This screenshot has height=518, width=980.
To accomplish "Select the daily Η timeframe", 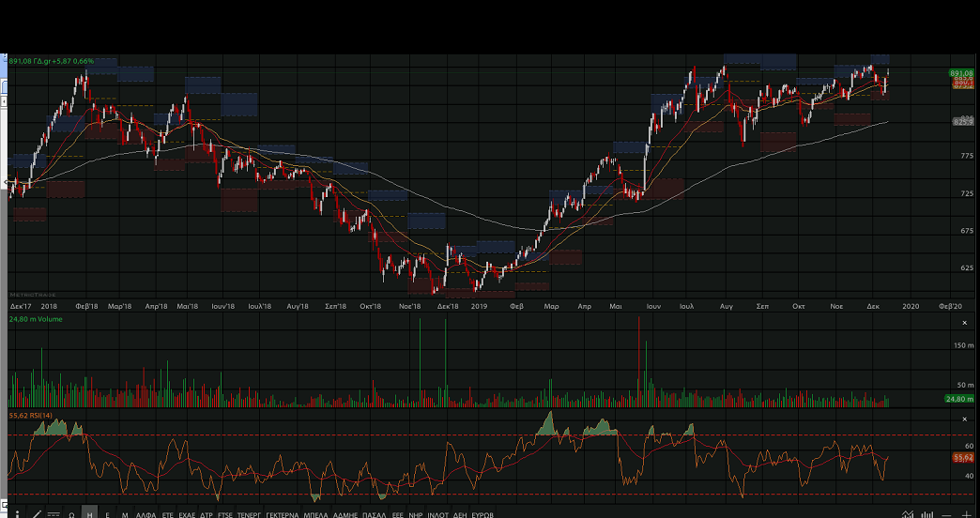I will tap(89, 514).
